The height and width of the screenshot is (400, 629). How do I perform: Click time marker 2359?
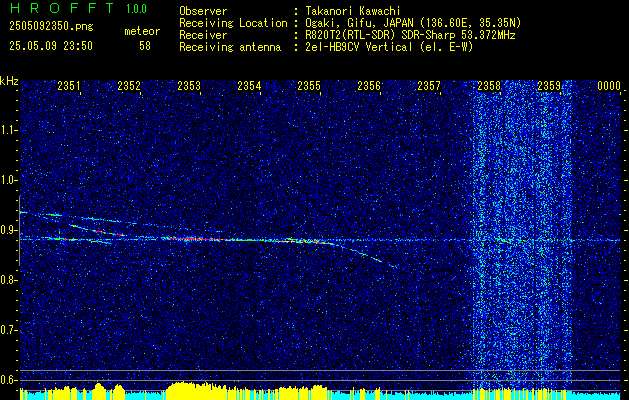(549, 85)
